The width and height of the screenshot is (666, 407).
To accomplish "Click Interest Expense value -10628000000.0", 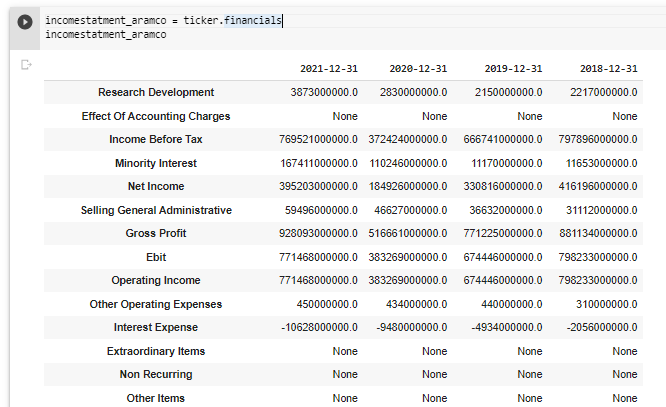I will (x=319, y=327).
